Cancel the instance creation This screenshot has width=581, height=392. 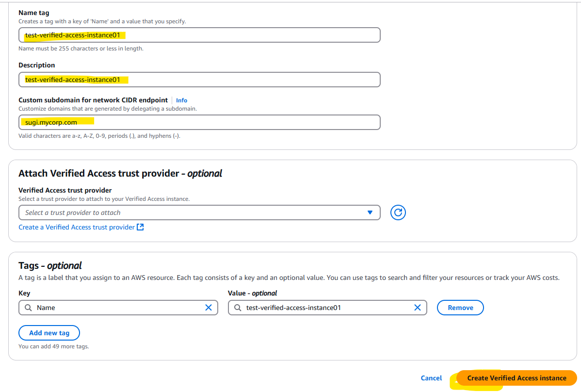(431, 378)
